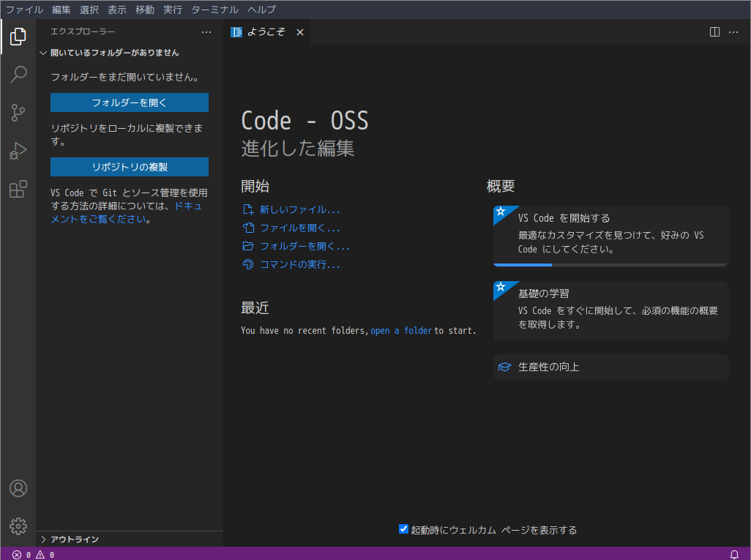Click the notification bell in status bar
Viewport: 751px width, 560px height.
pos(734,554)
